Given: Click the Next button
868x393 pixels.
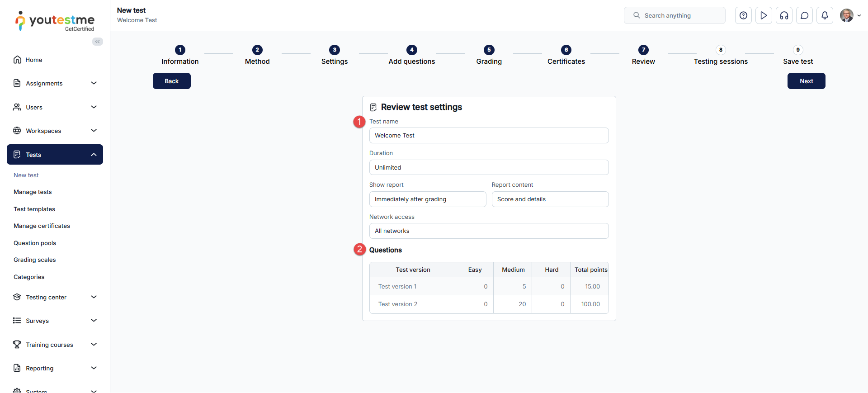Looking at the screenshot, I should click(x=806, y=81).
